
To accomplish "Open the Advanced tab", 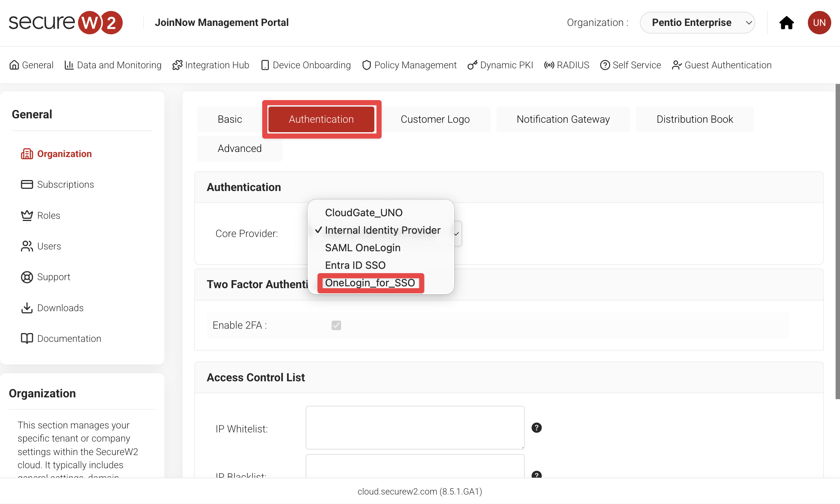I will (x=240, y=148).
